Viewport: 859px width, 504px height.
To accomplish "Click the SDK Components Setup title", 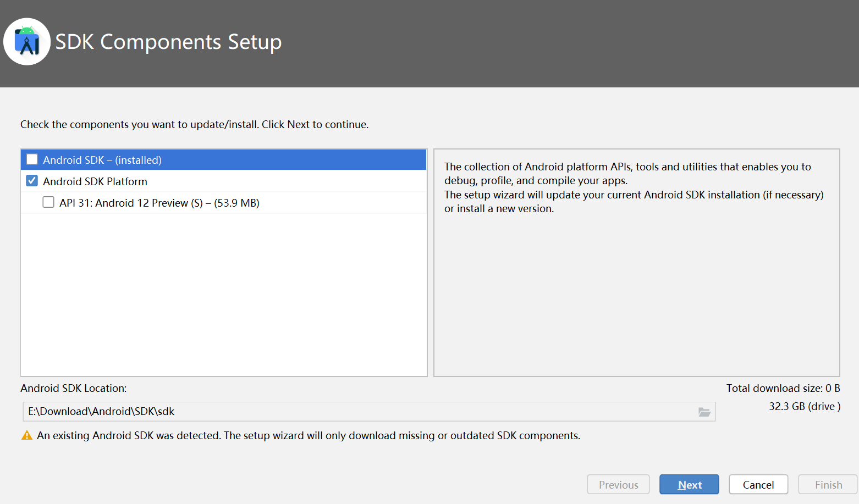I will [168, 42].
